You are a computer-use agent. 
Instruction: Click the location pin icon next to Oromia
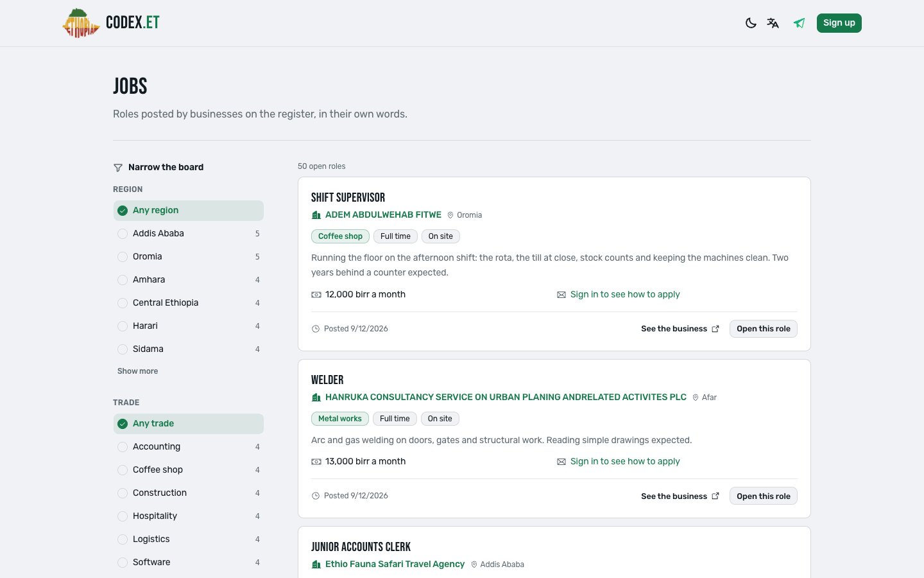point(450,215)
